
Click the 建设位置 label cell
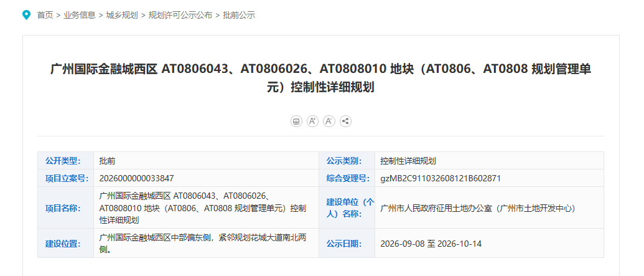coord(66,243)
